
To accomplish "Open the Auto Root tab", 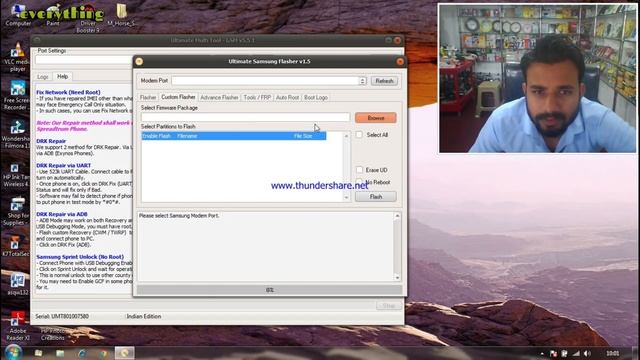I will pyautogui.click(x=287, y=98).
